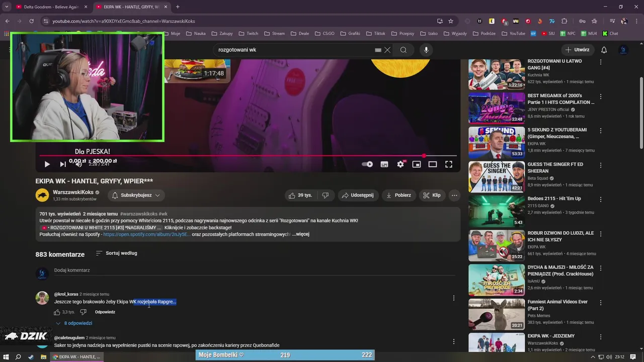This screenshot has width=644, height=362.
Task: Open ROZGOTOWANI U ŁATWO GANG video thumbnail
Action: coord(497,74)
